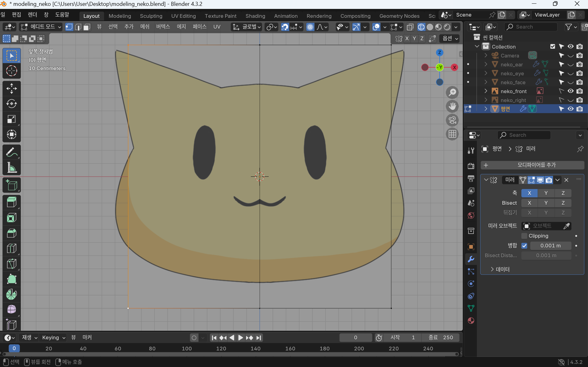The image size is (588, 367).
Task: Collapse the Collection in outliner
Action: click(477, 46)
